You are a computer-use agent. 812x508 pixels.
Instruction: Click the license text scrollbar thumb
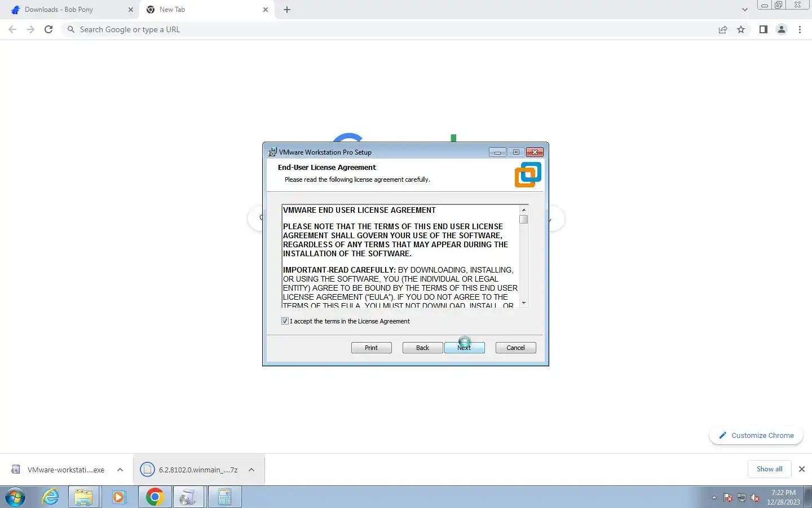pyautogui.click(x=524, y=220)
